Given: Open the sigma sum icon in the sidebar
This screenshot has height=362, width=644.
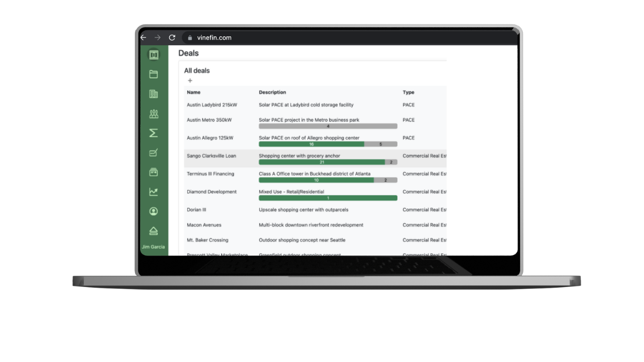Looking at the screenshot, I should [x=154, y=133].
